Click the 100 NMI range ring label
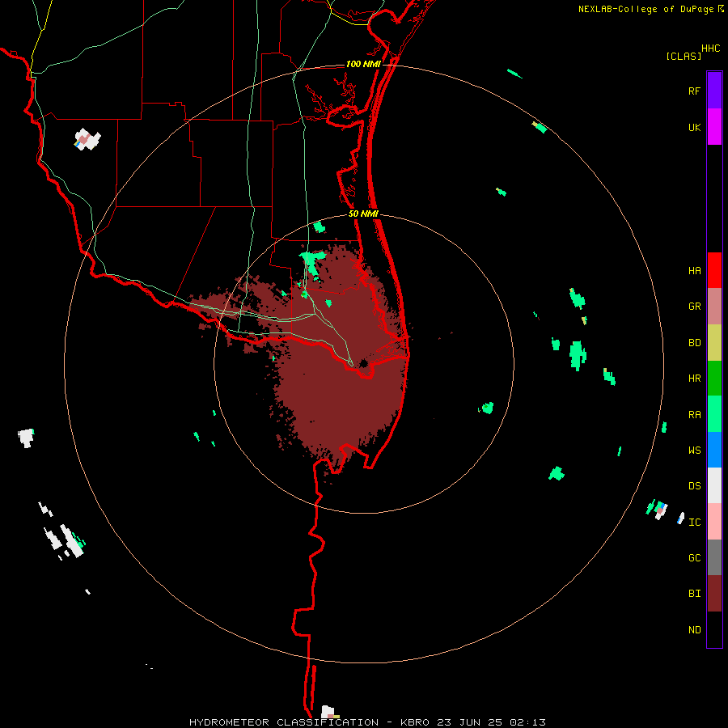The height and width of the screenshot is (728, 728). [x=363, y=64]
